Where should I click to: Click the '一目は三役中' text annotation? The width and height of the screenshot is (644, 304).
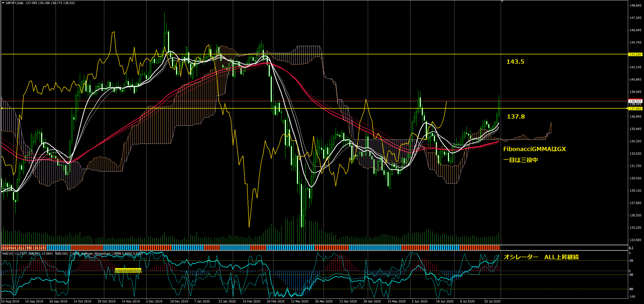pyautogui.click(x=520, y=160)
